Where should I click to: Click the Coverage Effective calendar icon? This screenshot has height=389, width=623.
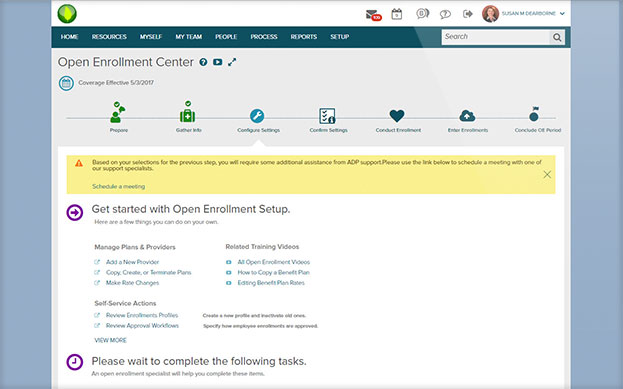coord(66,83)
